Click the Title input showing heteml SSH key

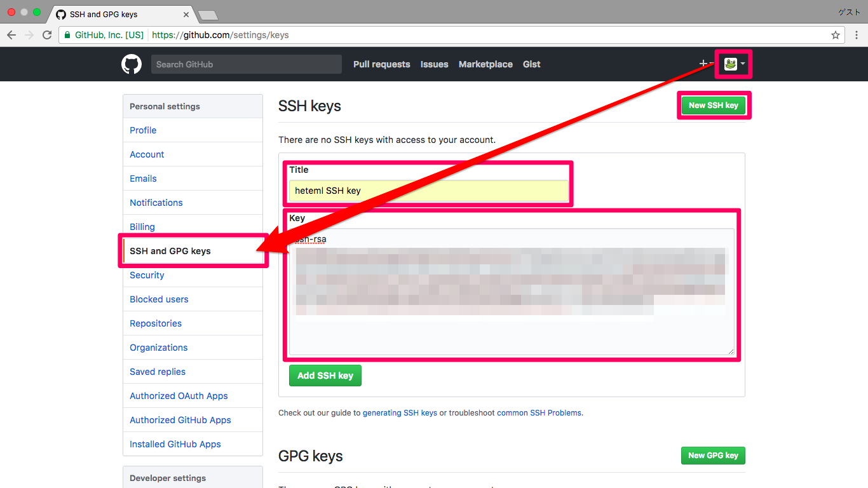(428, 190)
